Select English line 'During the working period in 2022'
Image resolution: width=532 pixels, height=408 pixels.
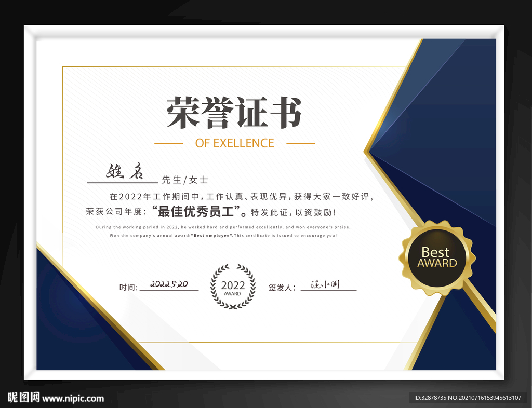tap(223, 227)
